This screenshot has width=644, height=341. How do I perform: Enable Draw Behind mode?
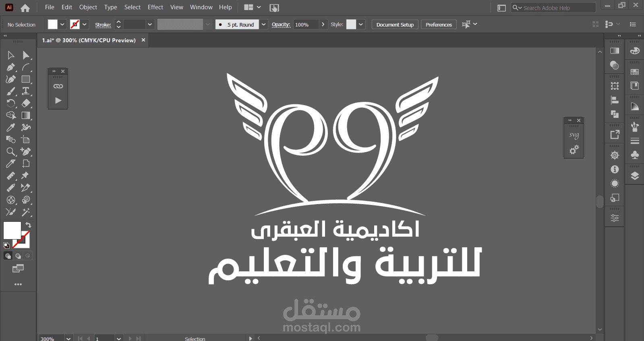(x=18, y=256)
